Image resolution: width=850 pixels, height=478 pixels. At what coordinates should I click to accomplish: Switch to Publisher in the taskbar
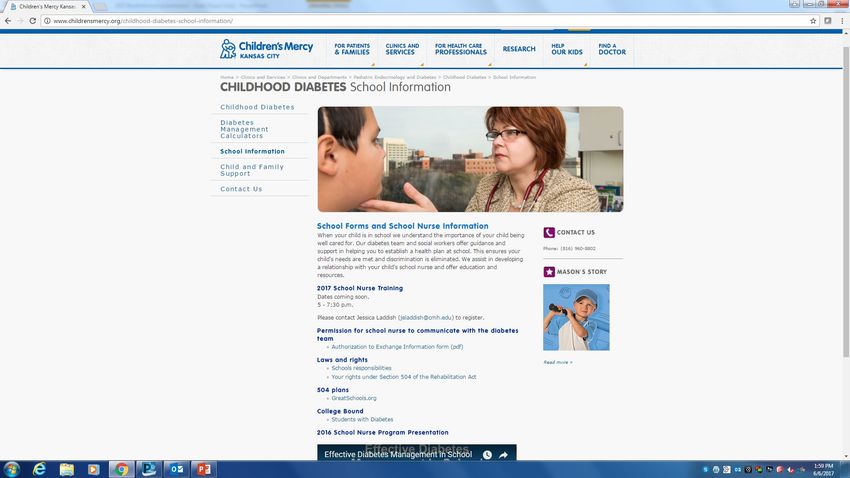coord(149,469)
